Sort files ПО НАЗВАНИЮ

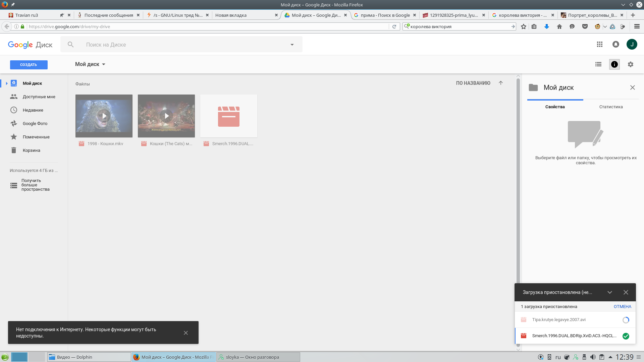(473, 83)
